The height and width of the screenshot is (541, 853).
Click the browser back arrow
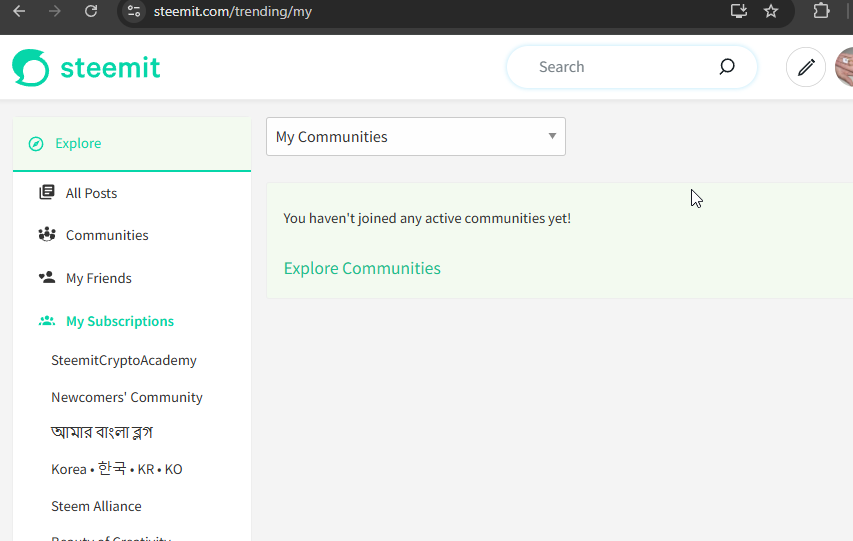point(19,11)
